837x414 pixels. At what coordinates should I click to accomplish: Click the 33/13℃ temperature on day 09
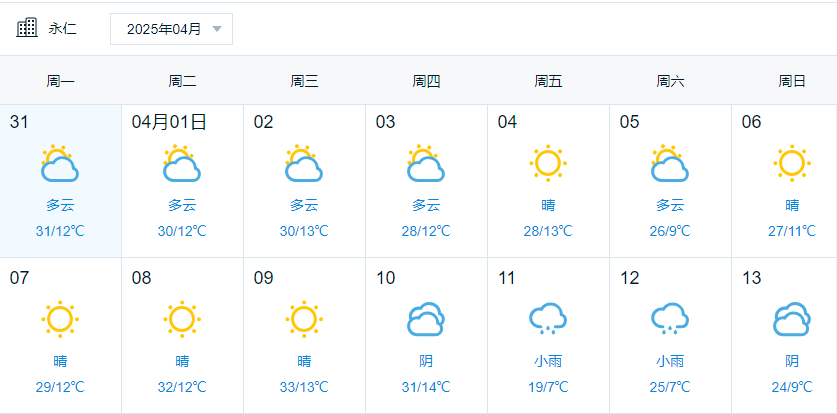click(304, 387)
